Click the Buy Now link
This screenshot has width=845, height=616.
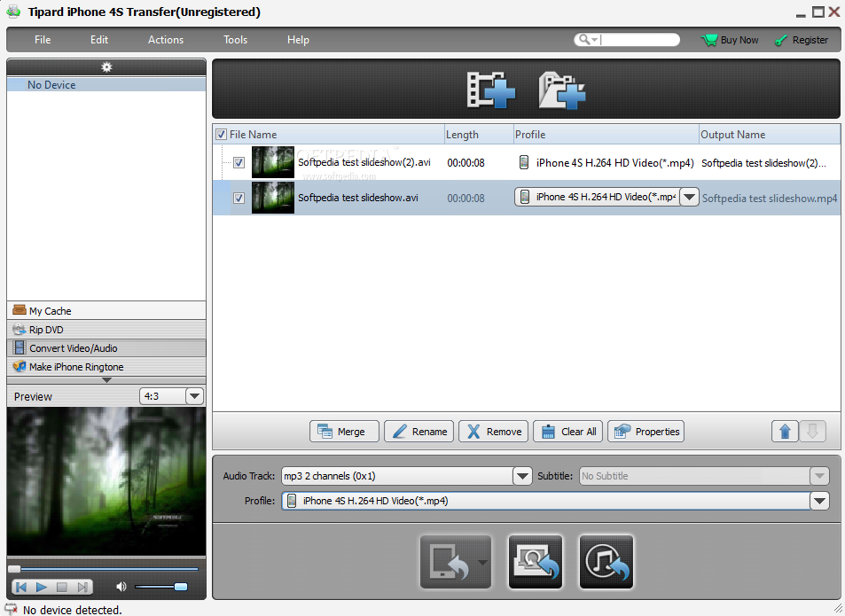coord(739,40)
